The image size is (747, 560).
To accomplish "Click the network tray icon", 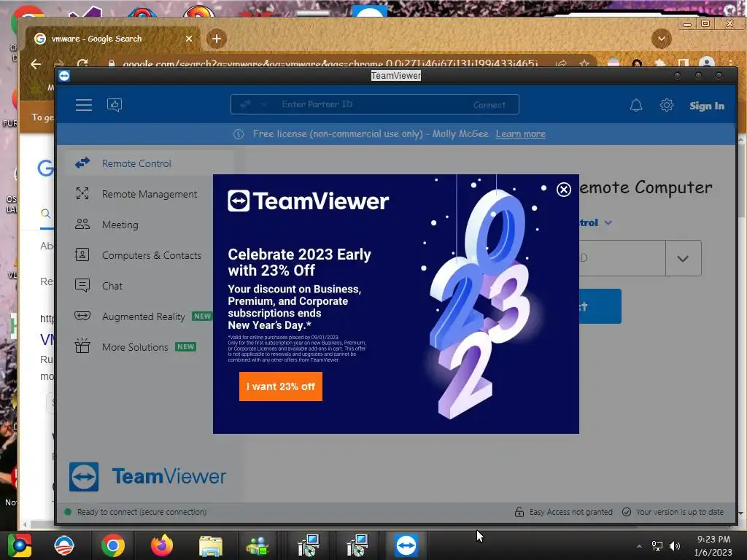I will click(657, 545).
